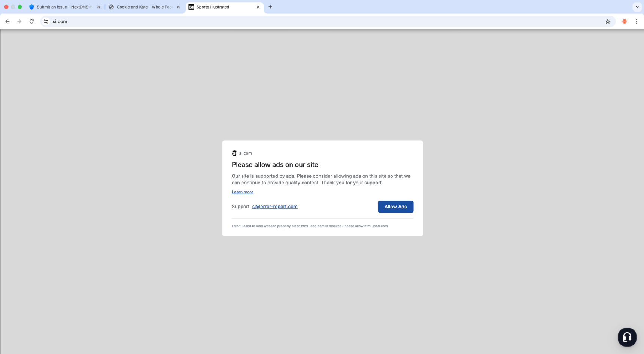644x354 pixels.
Task: Switch to the NextDNS Submit an issue tab
Action: pyautogui.click(x=64, y=7)
